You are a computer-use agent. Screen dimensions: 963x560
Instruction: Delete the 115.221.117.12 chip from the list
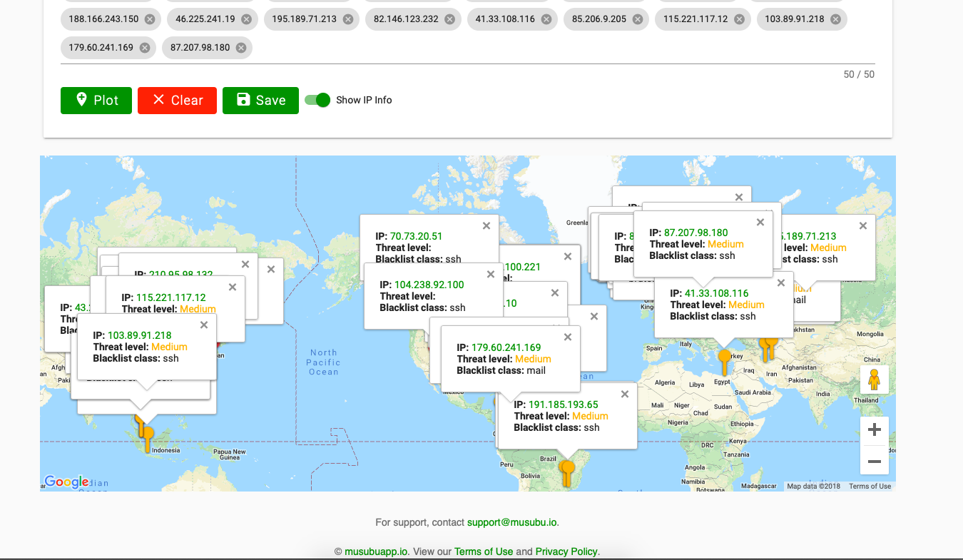(739, 19)
